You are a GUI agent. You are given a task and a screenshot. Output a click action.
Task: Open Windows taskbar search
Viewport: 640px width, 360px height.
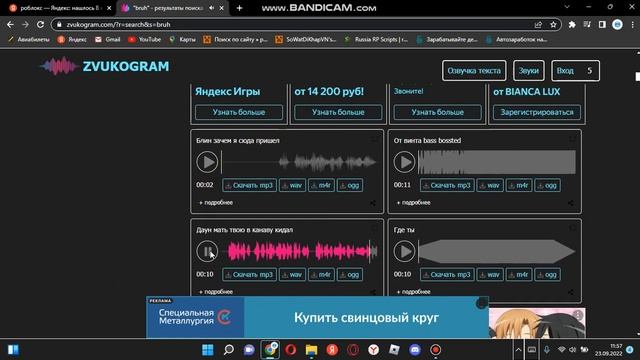pos(229,350)
